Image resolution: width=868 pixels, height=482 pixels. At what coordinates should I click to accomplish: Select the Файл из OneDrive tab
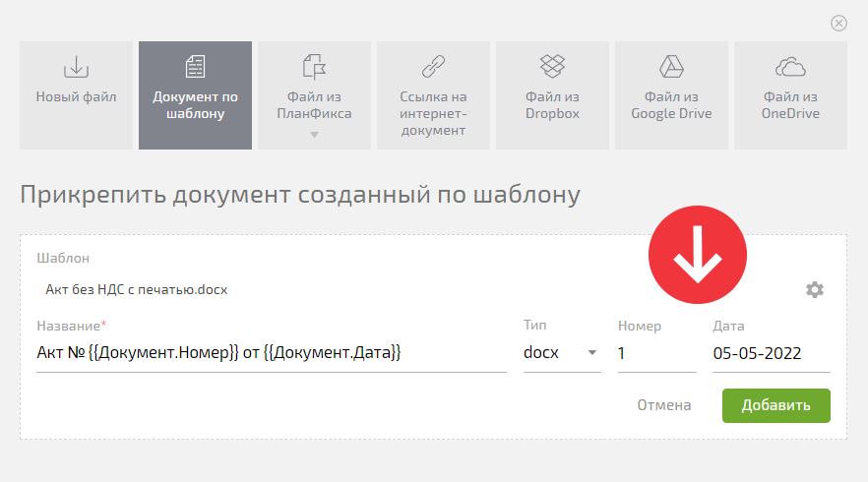[x=790, y=95]
